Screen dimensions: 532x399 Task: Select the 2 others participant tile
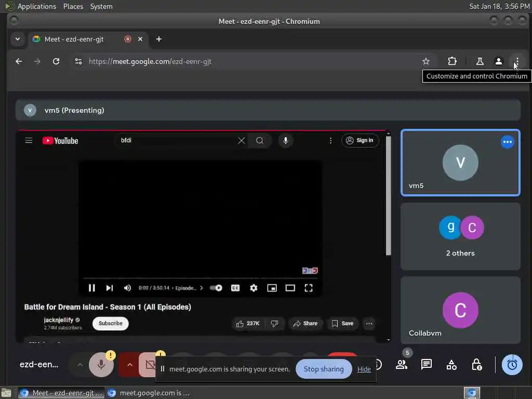point(460,236)
